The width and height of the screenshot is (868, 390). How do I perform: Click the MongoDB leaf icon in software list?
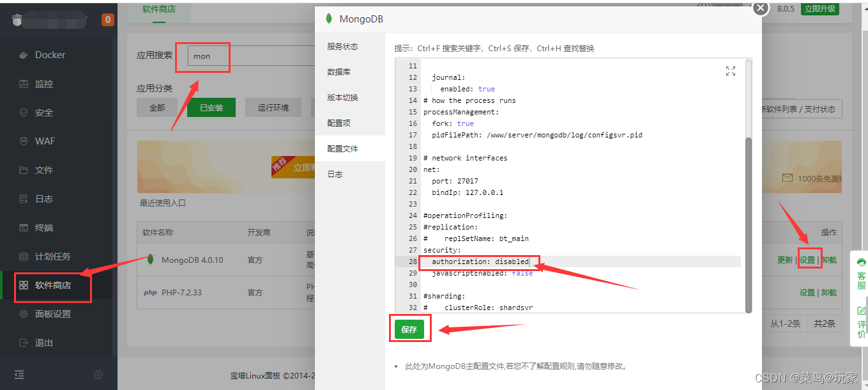pyautogui.click(x=150, y=260)
